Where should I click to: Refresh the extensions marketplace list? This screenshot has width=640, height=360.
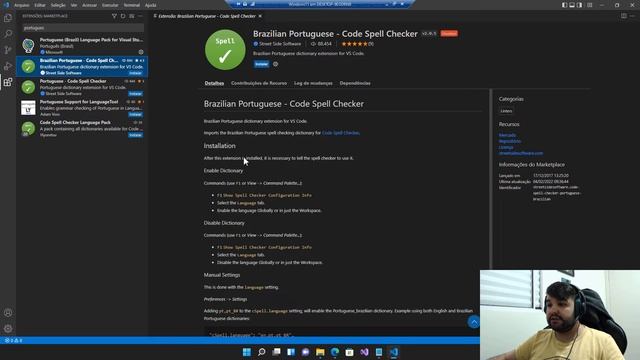pyautogui.click(x=123, y=16)
